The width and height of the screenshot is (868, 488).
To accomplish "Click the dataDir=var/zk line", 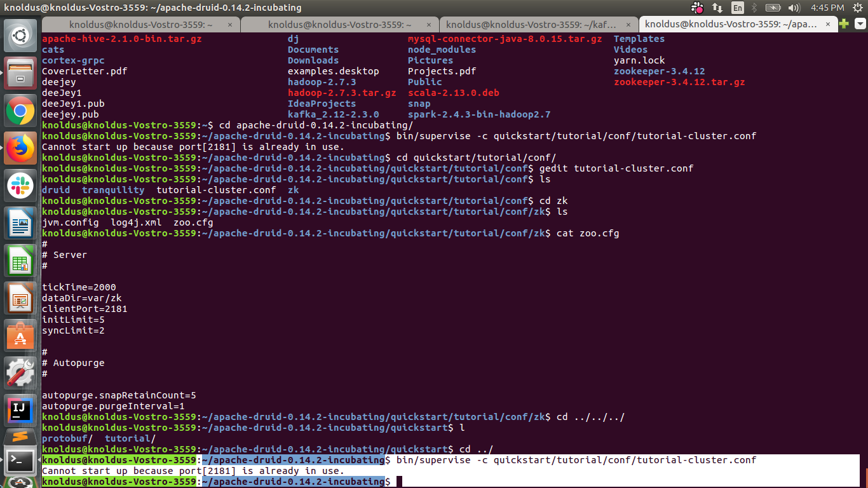I will tap(82, 298).
